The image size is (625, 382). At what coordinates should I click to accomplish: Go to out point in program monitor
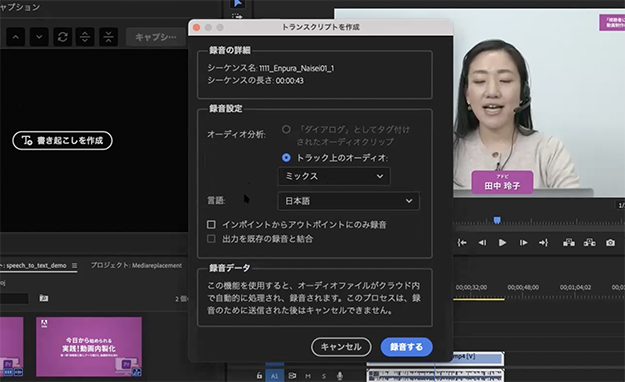544,242
